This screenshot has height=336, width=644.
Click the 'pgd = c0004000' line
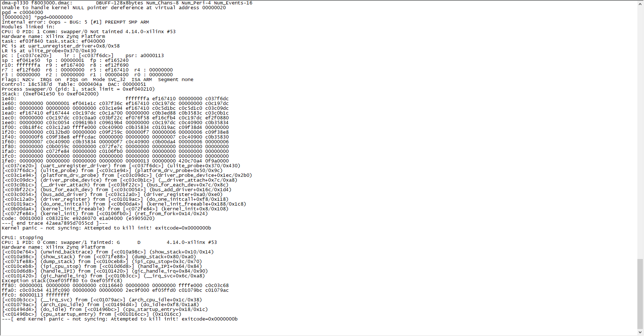[x=22, y=13]
